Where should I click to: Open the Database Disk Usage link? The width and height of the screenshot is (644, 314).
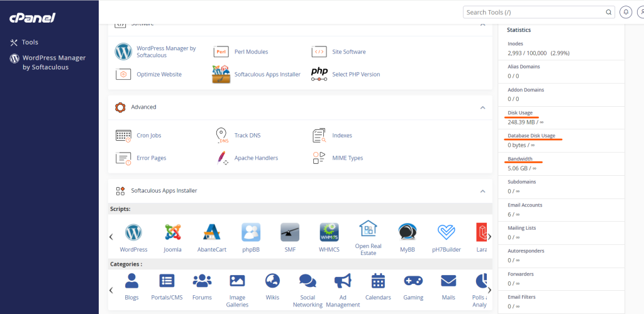click(x=531, y=136)
